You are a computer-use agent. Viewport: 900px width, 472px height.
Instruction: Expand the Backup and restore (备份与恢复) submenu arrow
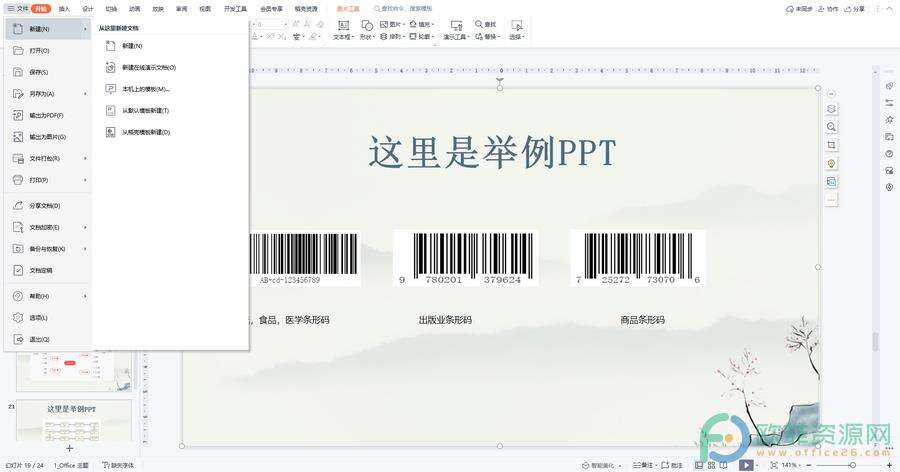coord(86,249)
